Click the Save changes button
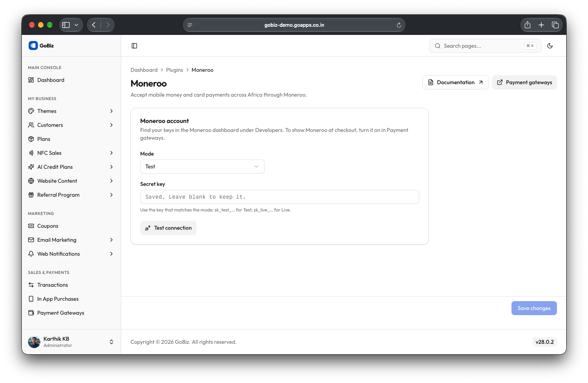This screenshot has height=383, width=588. tap(534, 308)
